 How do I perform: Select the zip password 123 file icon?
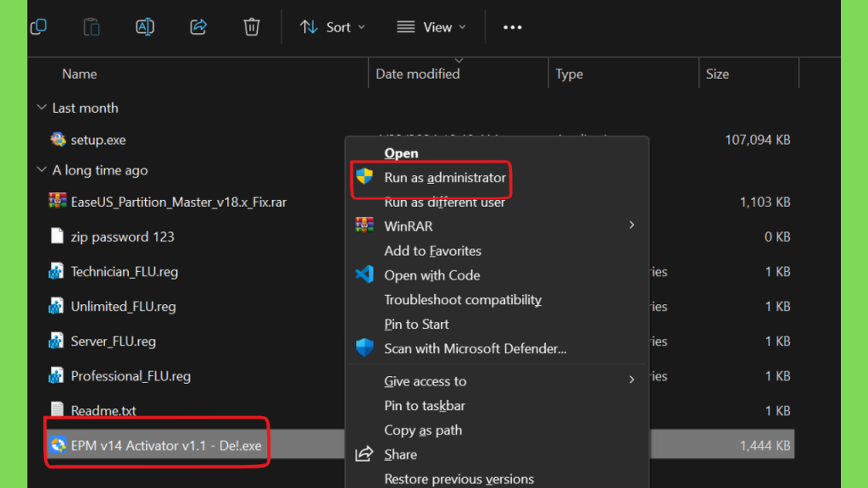(57, 236)
